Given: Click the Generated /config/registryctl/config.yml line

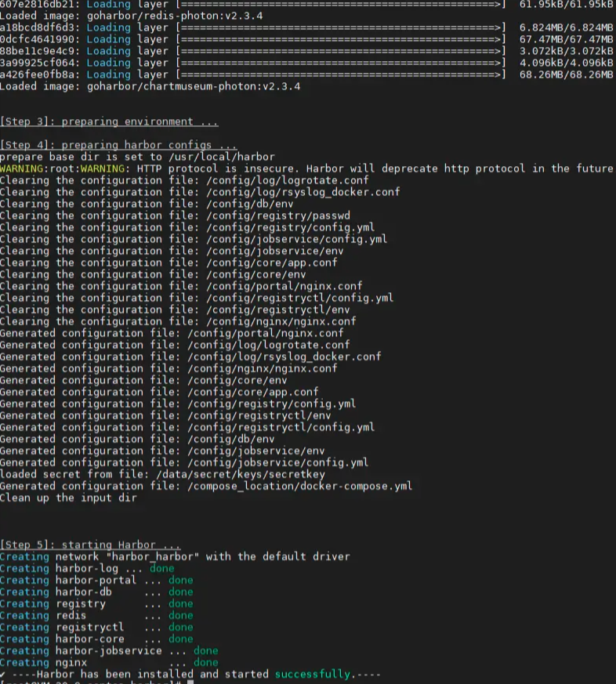Looking at the screenshot, I should pos(187,428).
